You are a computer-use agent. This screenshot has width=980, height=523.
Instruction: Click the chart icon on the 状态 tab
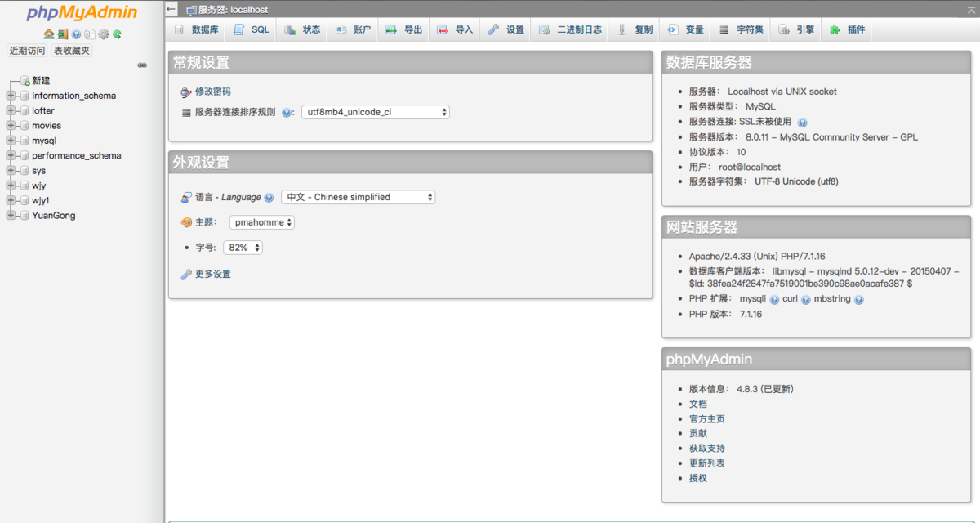pos(290,29)
